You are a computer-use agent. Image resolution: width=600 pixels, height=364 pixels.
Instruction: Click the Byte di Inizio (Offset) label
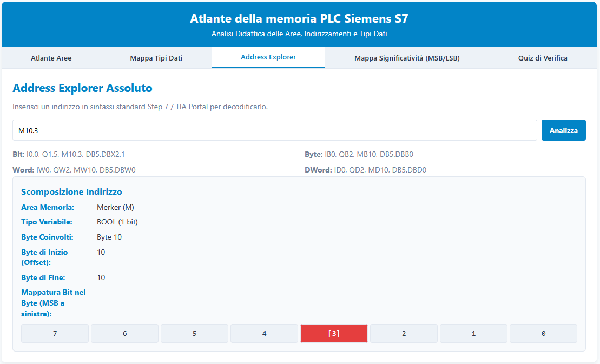(44, 257)
